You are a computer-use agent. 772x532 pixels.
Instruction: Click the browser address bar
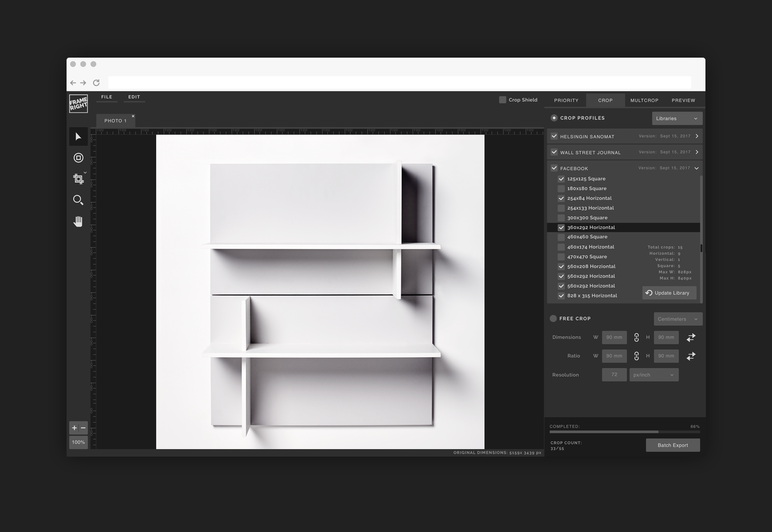pos(399,82)
